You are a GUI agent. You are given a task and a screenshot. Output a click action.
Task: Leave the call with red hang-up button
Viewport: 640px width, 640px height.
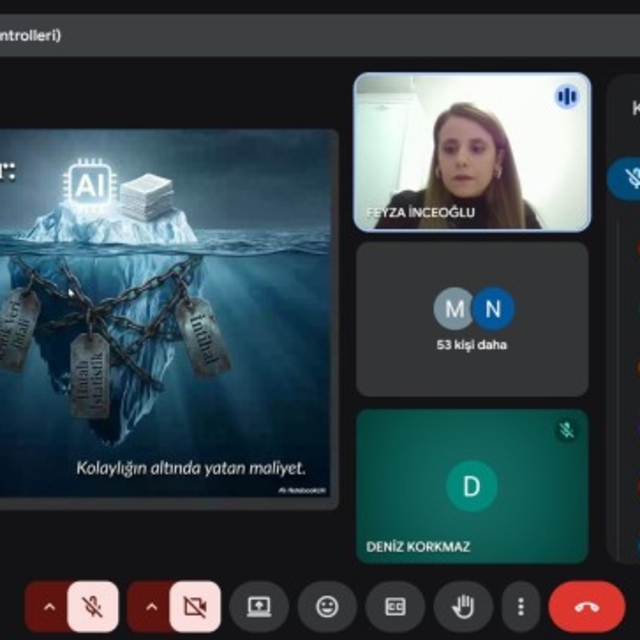pos(586,606)
